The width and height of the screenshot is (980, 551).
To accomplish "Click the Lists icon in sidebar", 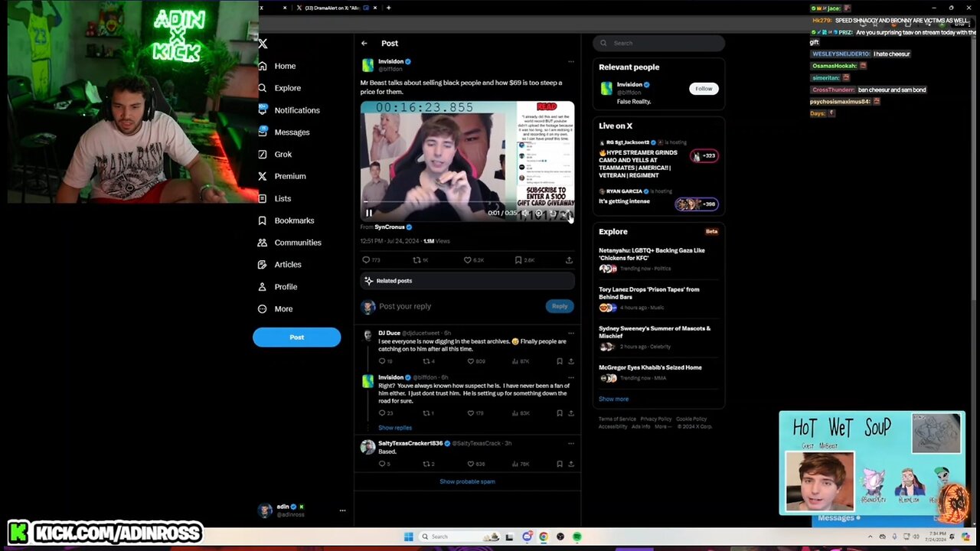I will point(263,198).
